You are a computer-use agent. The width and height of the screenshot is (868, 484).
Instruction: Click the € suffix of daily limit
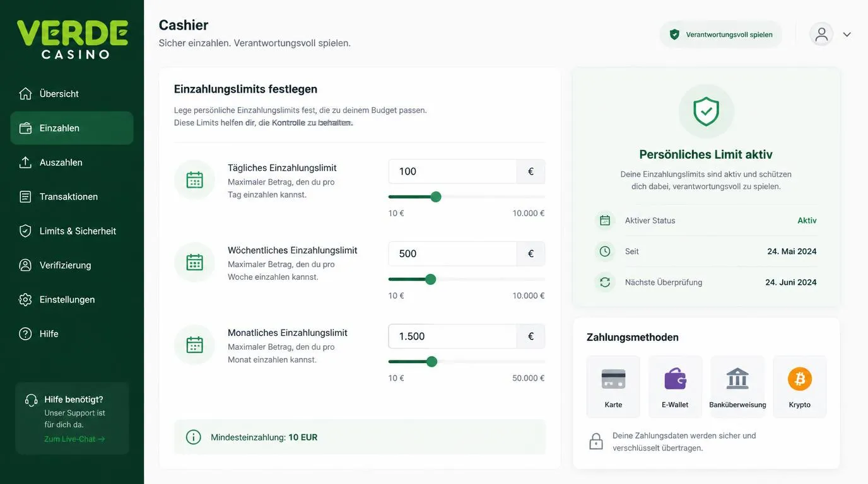(x=531, y=171)
